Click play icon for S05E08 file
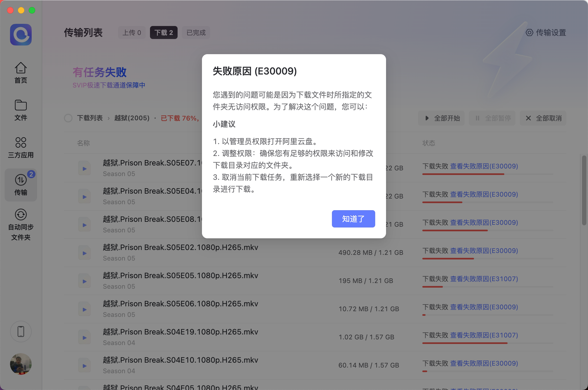Image resolution: width=588 pixels, height=390 pixels. point(84,225)
